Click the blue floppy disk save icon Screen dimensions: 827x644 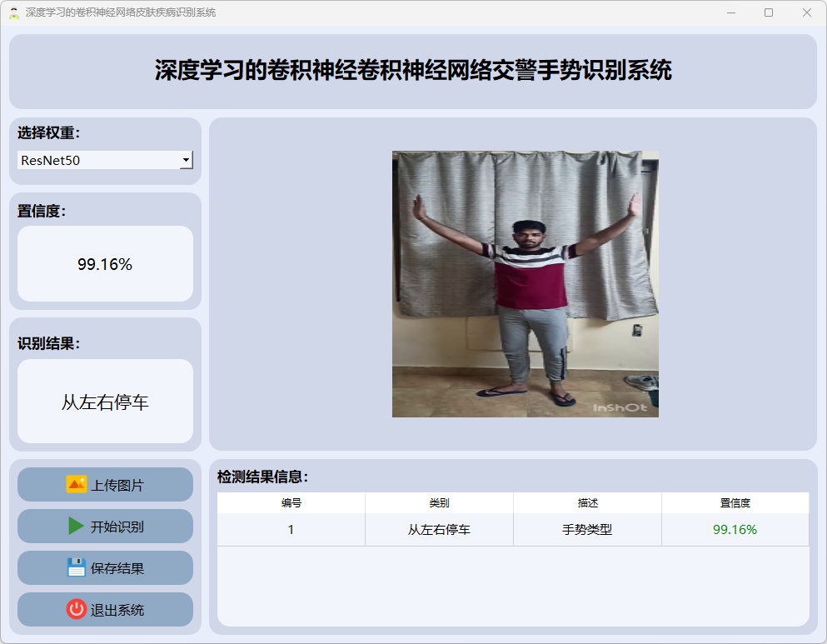click(76, 567)
